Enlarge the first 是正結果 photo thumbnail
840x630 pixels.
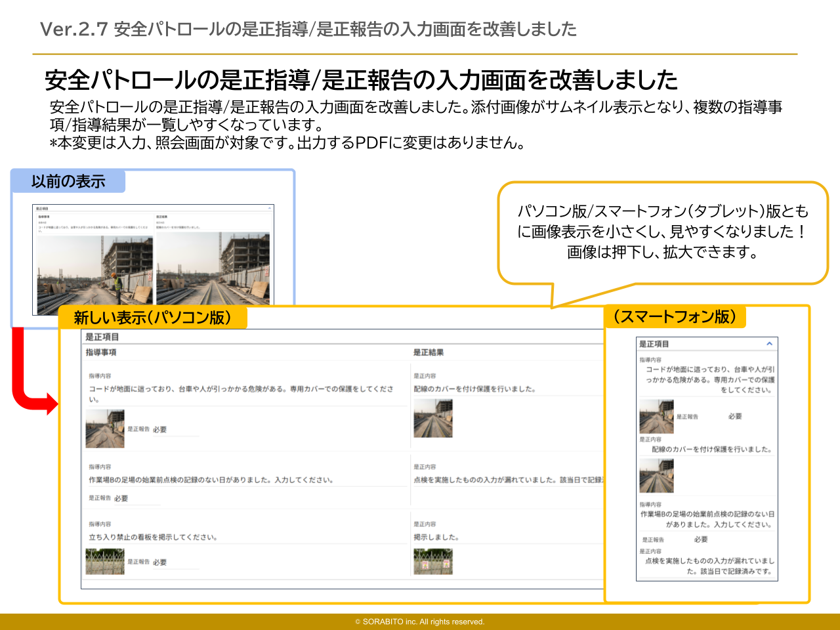[x=432, y=419]
